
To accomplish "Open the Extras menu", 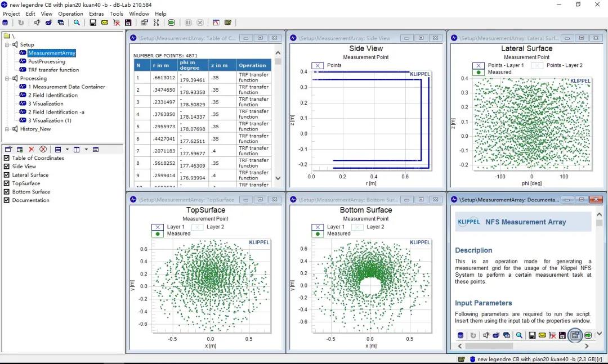I will 97,14.
